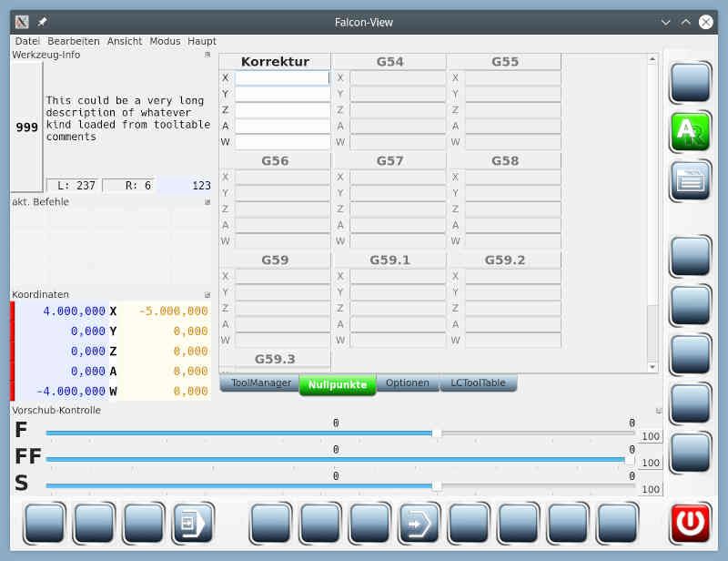
Task: Click the scroll-down arrow of offsets list
Action: pos(652,367)
